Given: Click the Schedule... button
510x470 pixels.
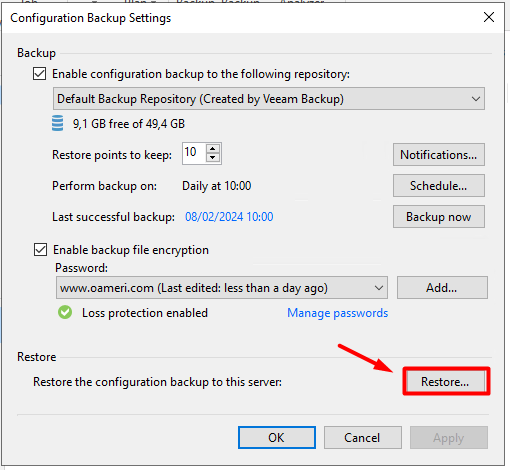Looking at the screenshot, I should pos(439,186).
